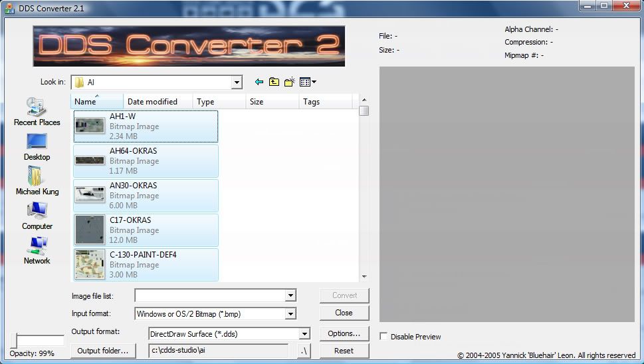Screen dimensions: 644x364
Task: Select the C-130-PAINT-DEF4 thumbnail
Action: click(x=90, y=264)
